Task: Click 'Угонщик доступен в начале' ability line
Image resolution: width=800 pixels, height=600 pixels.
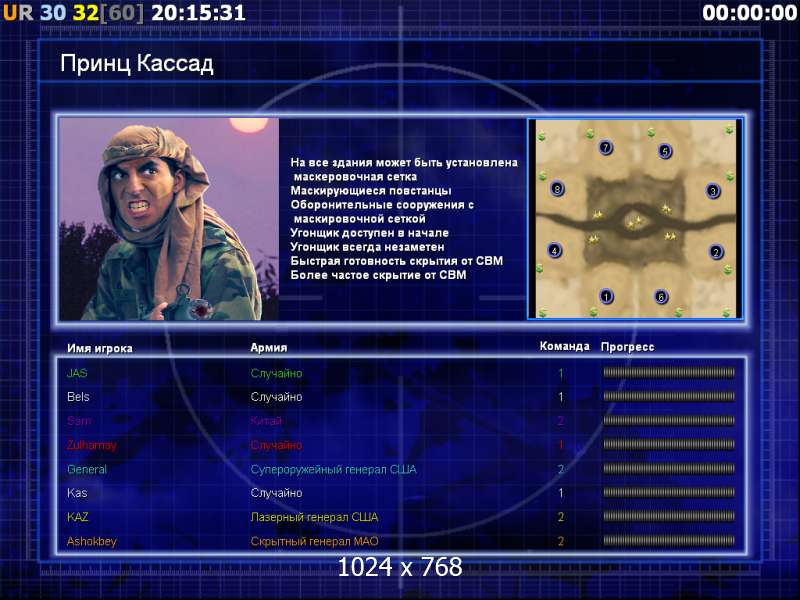Action: (x=369, y=233)
